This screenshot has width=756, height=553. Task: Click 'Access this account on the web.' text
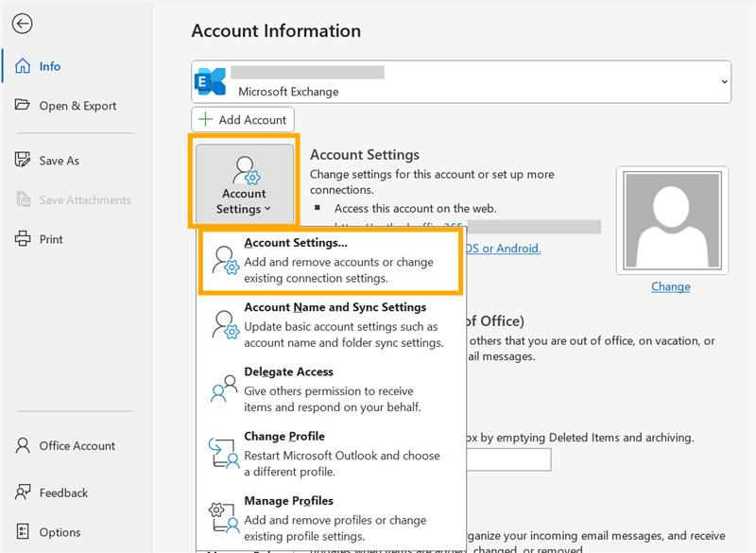pyautogui.click(x=415, y=208)
